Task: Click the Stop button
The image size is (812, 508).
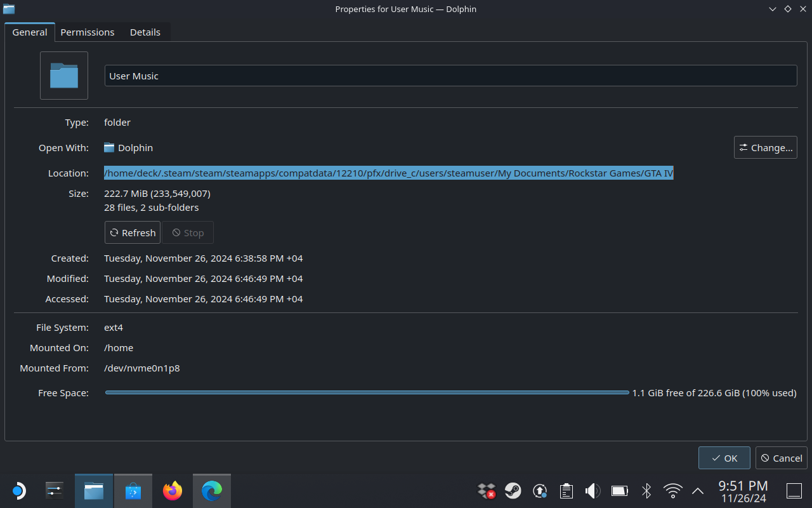Action: [188, 232]
